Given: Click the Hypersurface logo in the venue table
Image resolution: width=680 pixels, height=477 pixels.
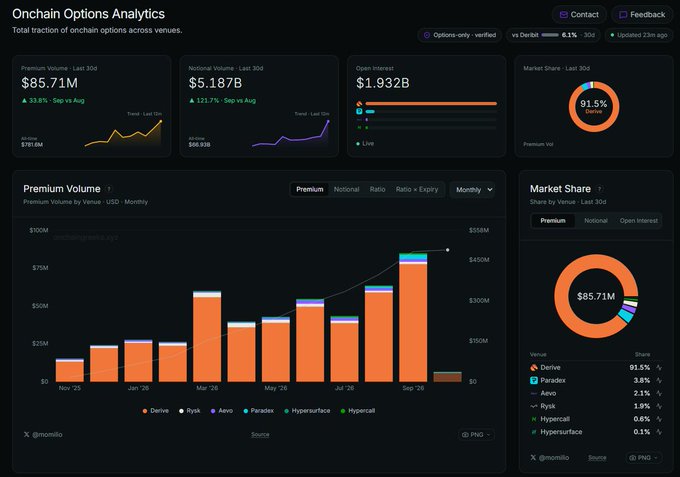Looking at the screenshot, I should coord(534,432).
